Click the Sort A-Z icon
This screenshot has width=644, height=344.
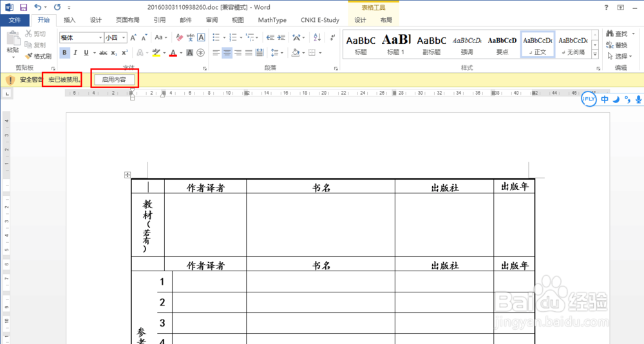[317, 38]
